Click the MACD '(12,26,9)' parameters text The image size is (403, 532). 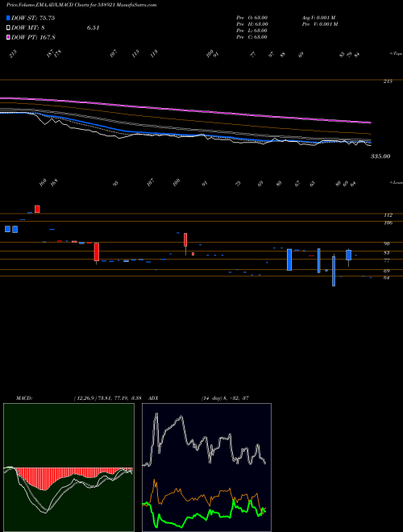click(x=84, y=398)
